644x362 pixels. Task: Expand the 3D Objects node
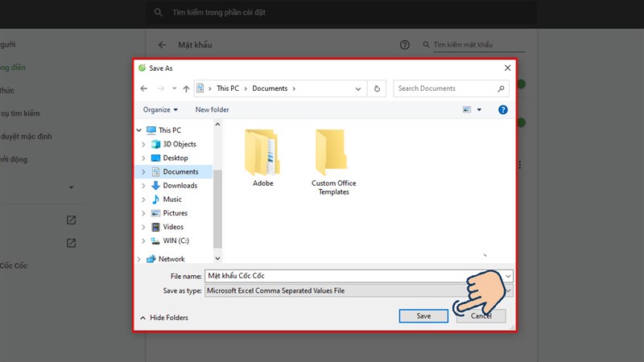pos(143,144)
